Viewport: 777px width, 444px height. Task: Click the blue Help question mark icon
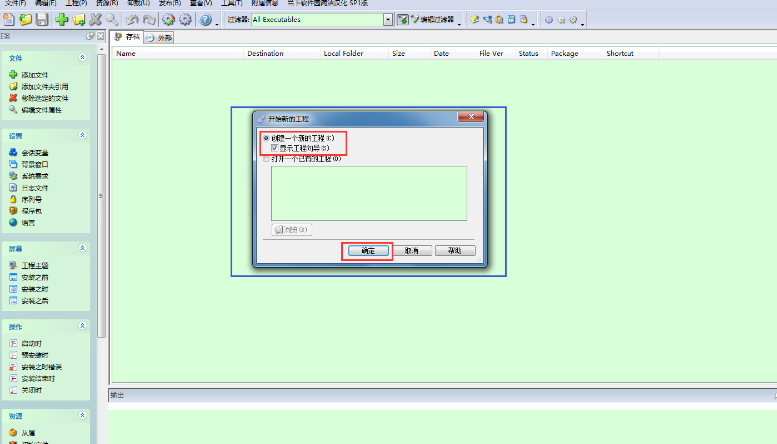click(x=205, y=19)
